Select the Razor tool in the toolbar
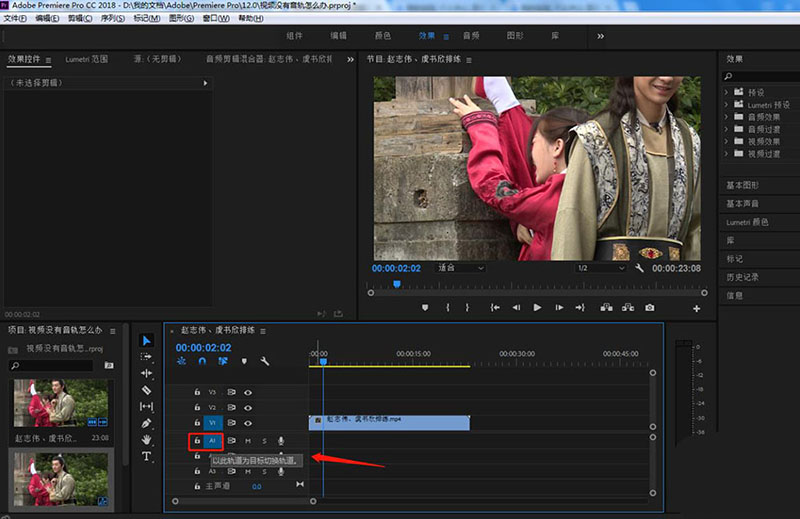Viewport: 800px width, 519px height. 147,390
